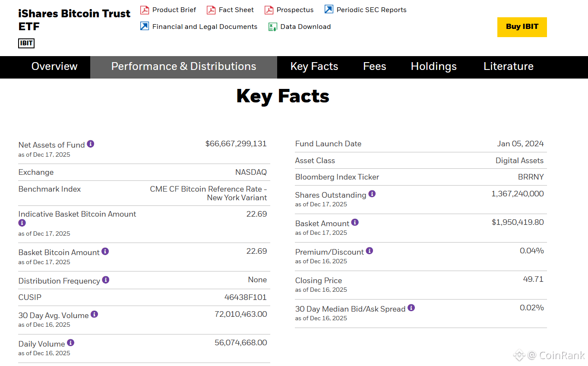
Task: Click info icon next to Shares Outstanding
Action: (x=372, y=194)
